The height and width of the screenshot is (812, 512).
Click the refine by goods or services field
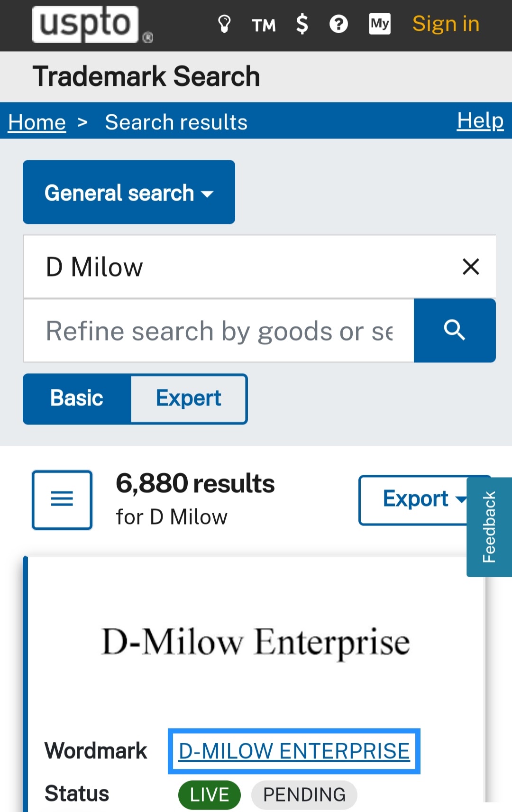tap(219, 331)
